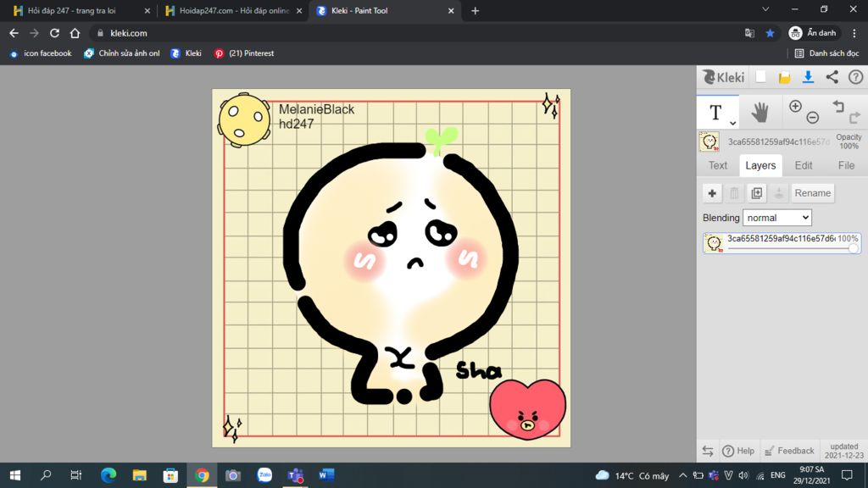The height and width of the screenshot is (488, 868).
Task: Click the Opacity 100% readout
Action: click(x=848, y=141)
